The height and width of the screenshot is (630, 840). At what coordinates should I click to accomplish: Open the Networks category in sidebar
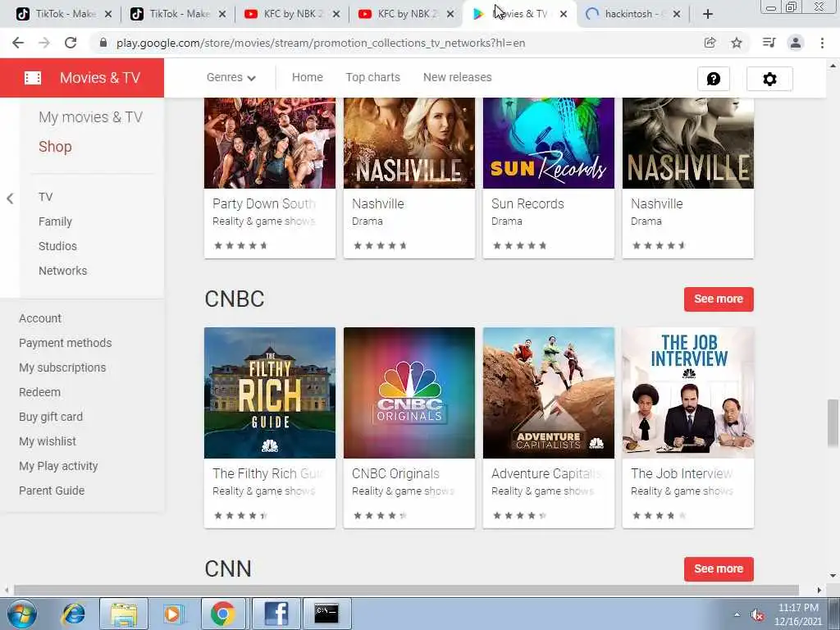[x=62, y=271]
